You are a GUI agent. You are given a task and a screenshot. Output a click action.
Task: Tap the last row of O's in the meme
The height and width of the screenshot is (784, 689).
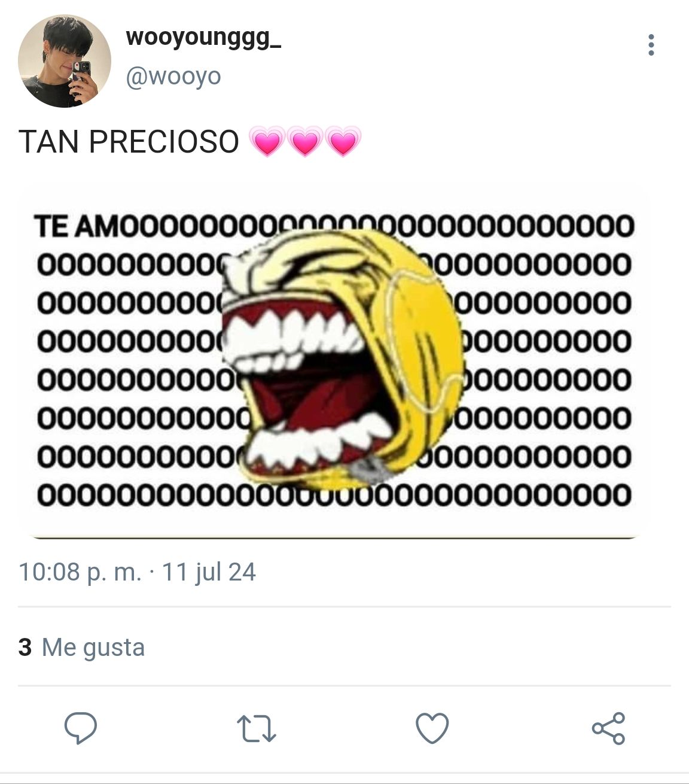click(x=334, y=496)
